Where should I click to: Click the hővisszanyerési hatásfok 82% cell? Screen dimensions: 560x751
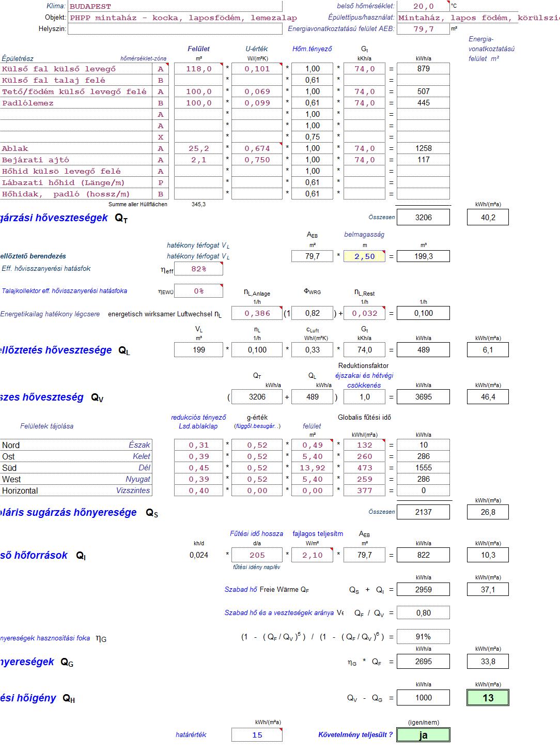click(198, 269)
